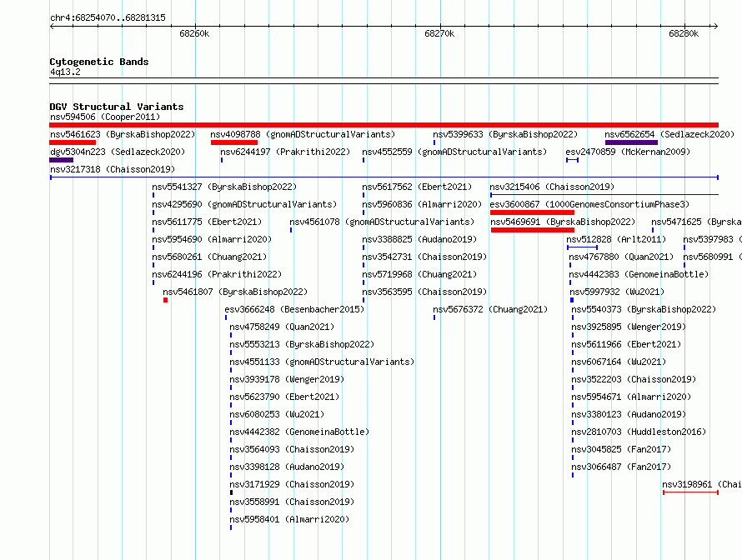Screen dimensions: 742x560
Task: Click the 68260k ruler position label
Action: coord(194,33)
